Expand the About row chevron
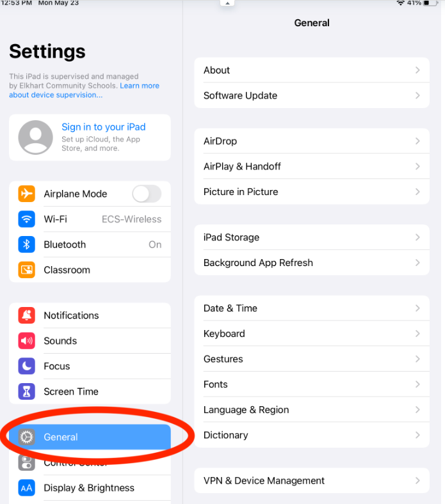The width and height of the screenshot is (445, 504). (417, 70)
